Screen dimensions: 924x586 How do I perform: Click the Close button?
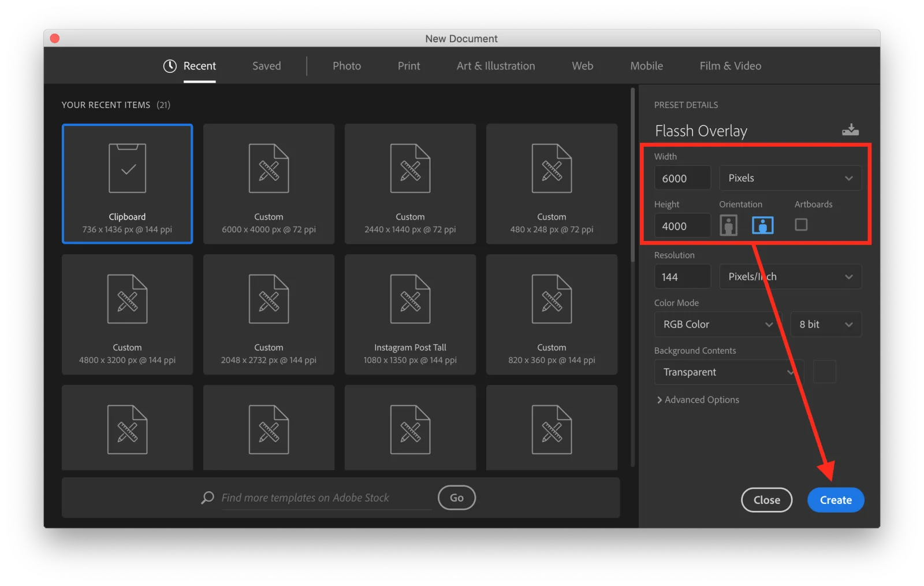[x=767, y=500]
